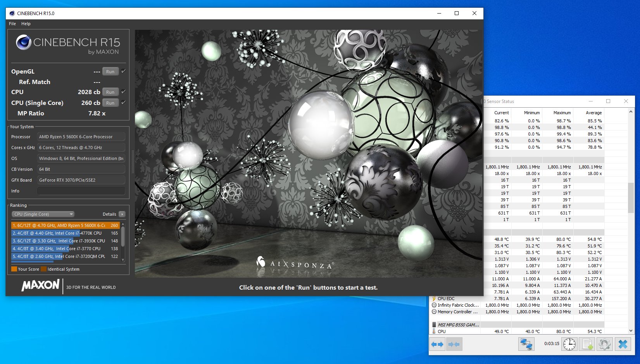Click the Sensor Status vertical scrollbar thumb
This screenshot has height=364, width=640.
pyautogui.click(x=631, y=197)
